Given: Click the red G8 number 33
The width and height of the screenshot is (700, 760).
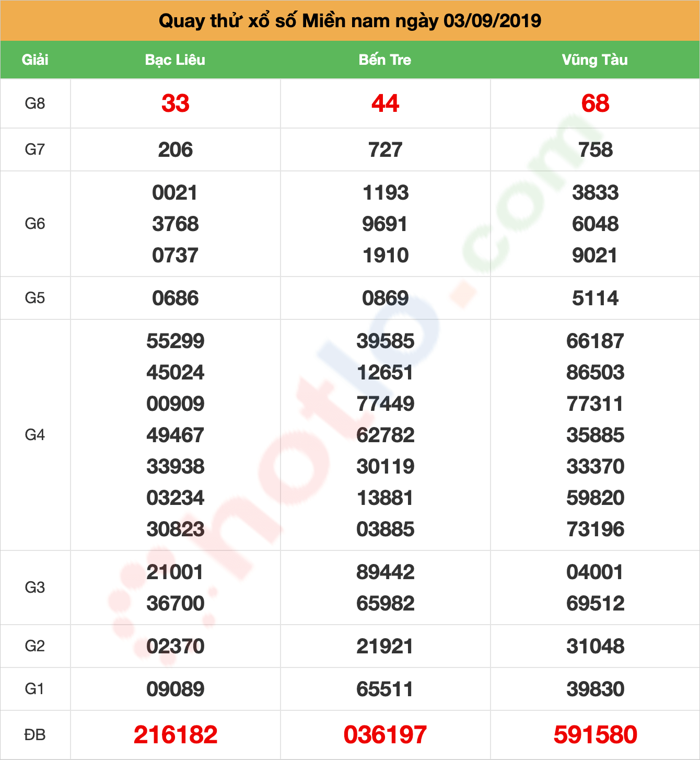Looking at the screenshot, I should point(176,103).
